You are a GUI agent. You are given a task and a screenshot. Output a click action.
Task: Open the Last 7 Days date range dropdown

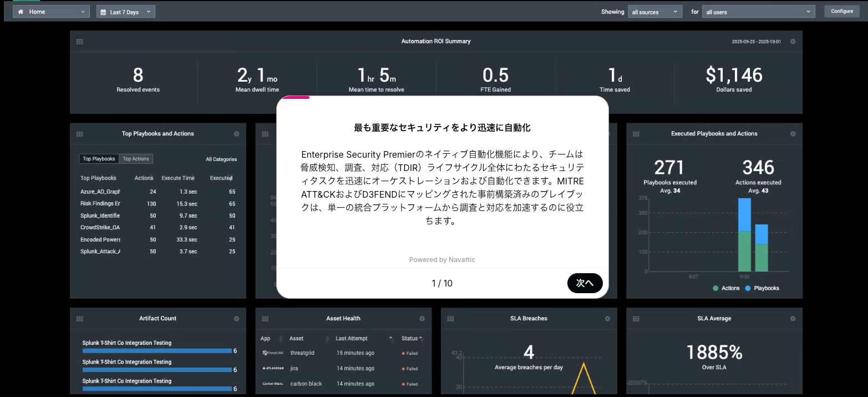coord(126,12)
